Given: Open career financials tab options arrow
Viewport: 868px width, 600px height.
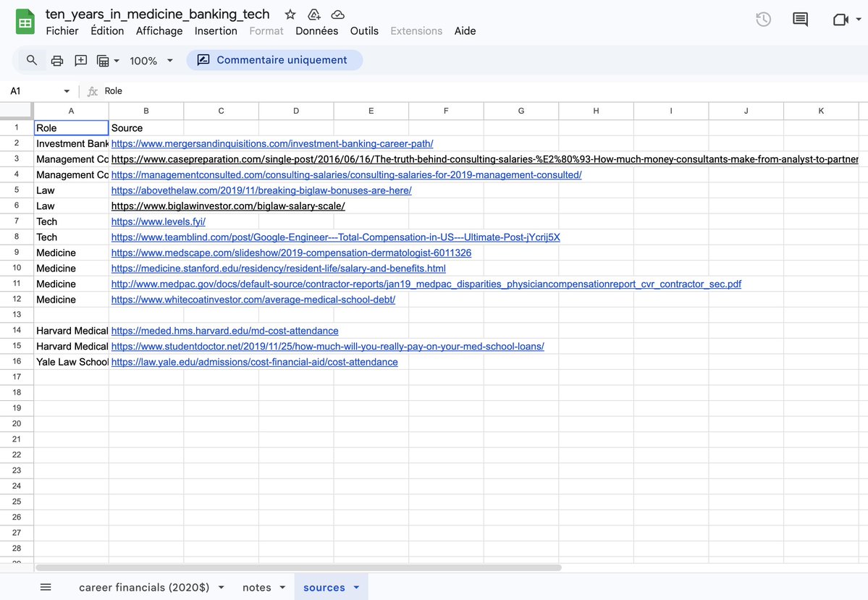Looking at the screenshot, I should 221,587.
